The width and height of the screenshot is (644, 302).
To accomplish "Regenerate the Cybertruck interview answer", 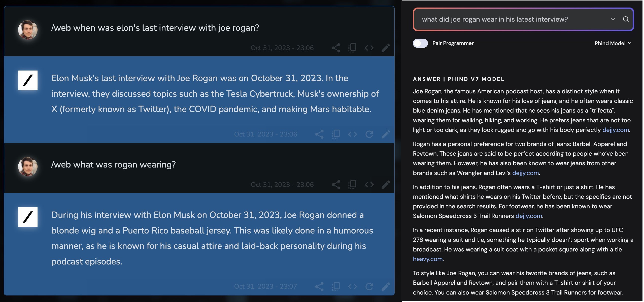I will [x=369, y=134].
